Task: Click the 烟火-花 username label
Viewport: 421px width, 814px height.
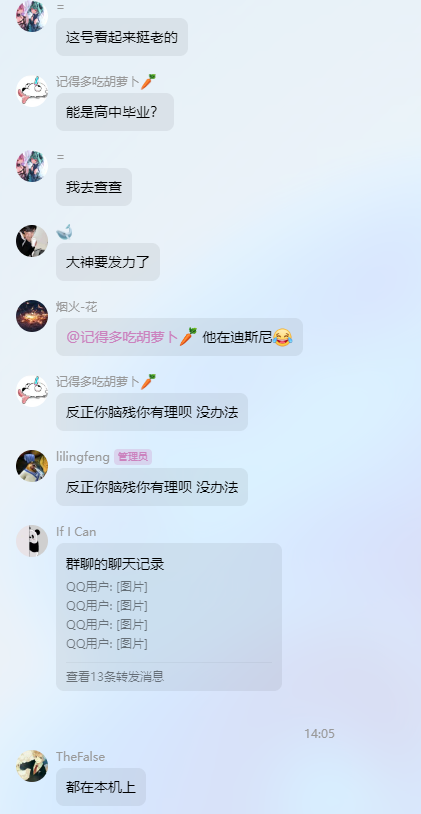Action: click(x=76, y=307)
